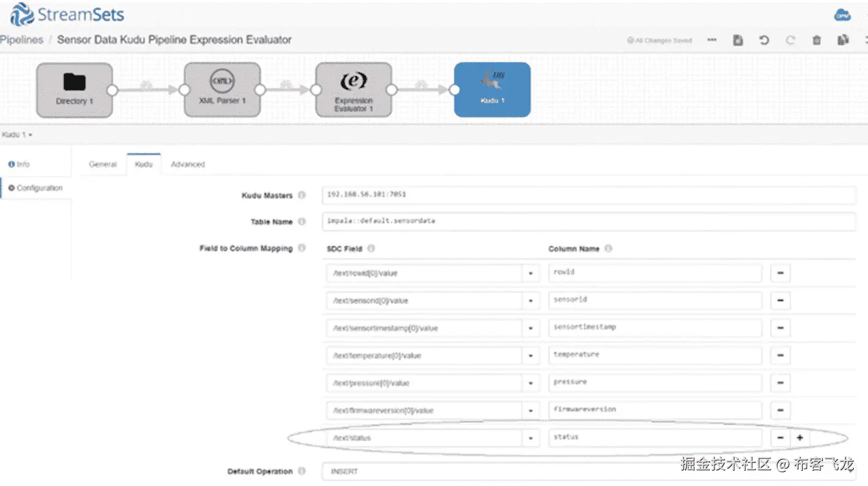Click the rowid column name field
Viewport: 868px width, 486px height.
pyautogui.click(x=655, y=273)
